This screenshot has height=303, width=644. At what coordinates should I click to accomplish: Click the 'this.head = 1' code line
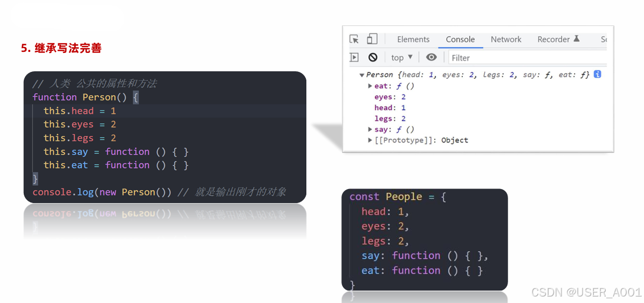pos(80,111)
